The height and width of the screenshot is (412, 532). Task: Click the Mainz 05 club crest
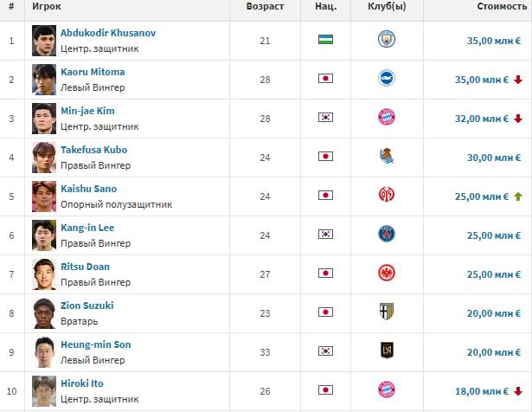point(386,196)
